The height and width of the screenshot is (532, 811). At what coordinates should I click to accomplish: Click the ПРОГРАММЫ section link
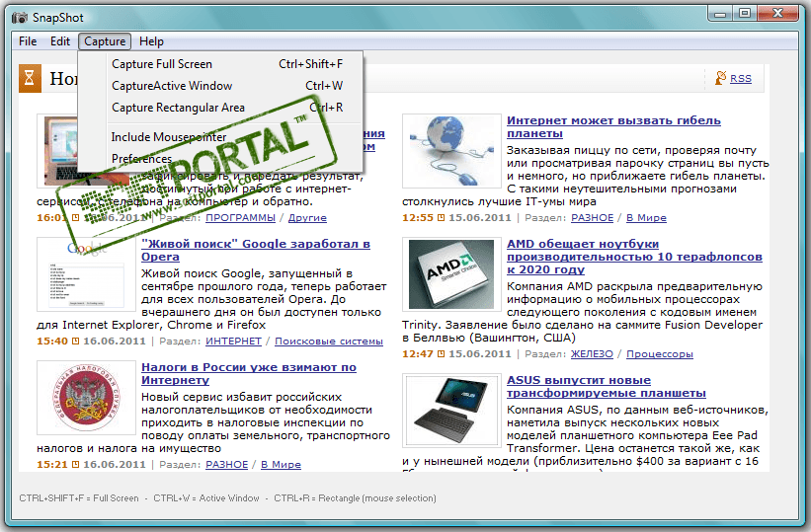click(x=240, y=218)
